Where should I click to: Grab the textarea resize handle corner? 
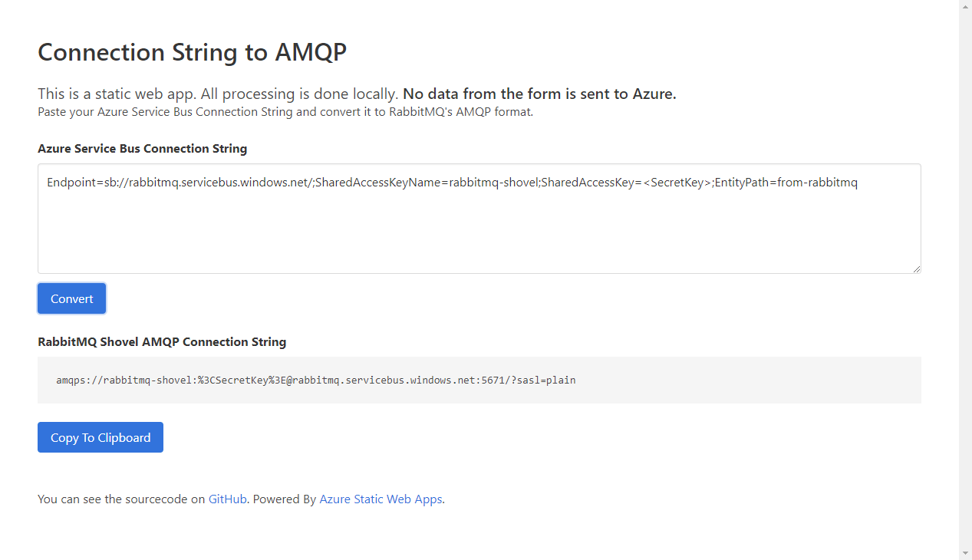pos(916,268)
